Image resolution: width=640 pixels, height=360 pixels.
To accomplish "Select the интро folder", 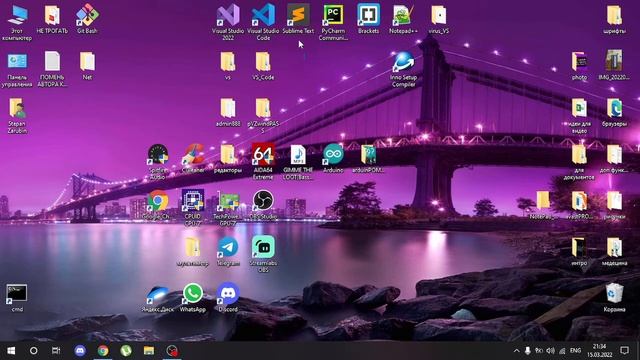I will [x=579, y=248].
